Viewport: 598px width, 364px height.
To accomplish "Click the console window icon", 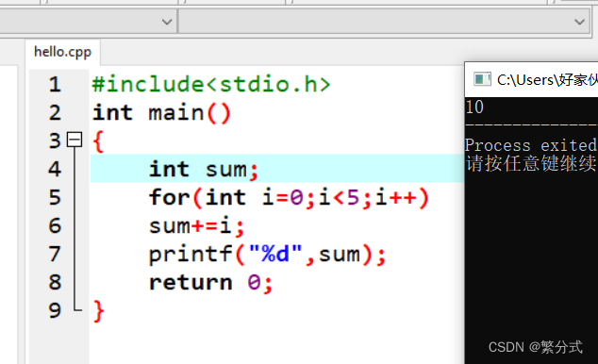I will [482, 79].
